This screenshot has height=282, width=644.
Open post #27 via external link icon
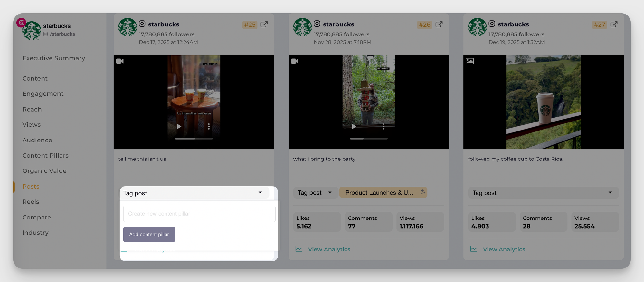tap(614, 24)
